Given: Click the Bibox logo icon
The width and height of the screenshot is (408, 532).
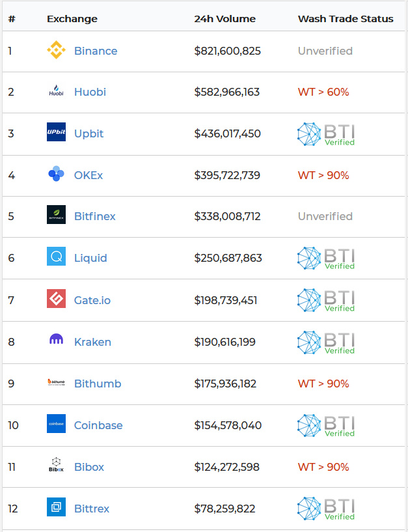Looking at the screenshot, I should coord(56,466).
